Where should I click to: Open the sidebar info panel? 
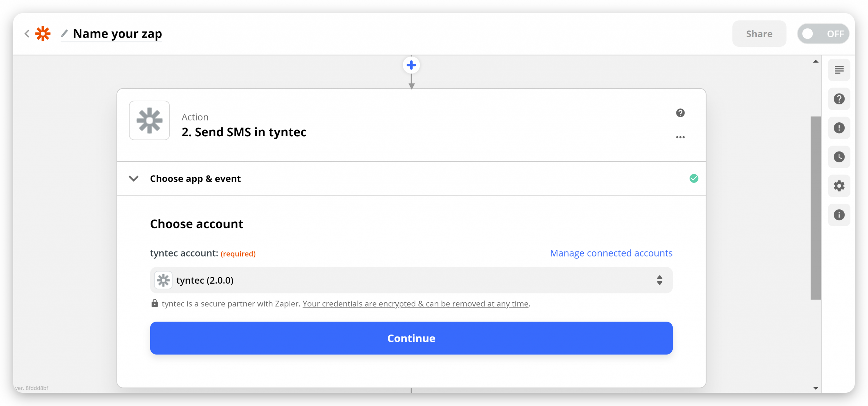[839, 215]
